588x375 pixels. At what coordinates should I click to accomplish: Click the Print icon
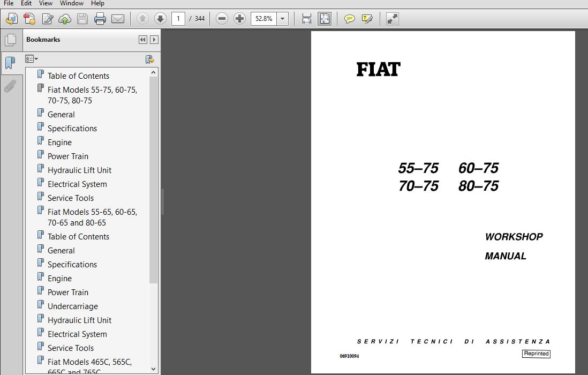[x=100, y=18]
